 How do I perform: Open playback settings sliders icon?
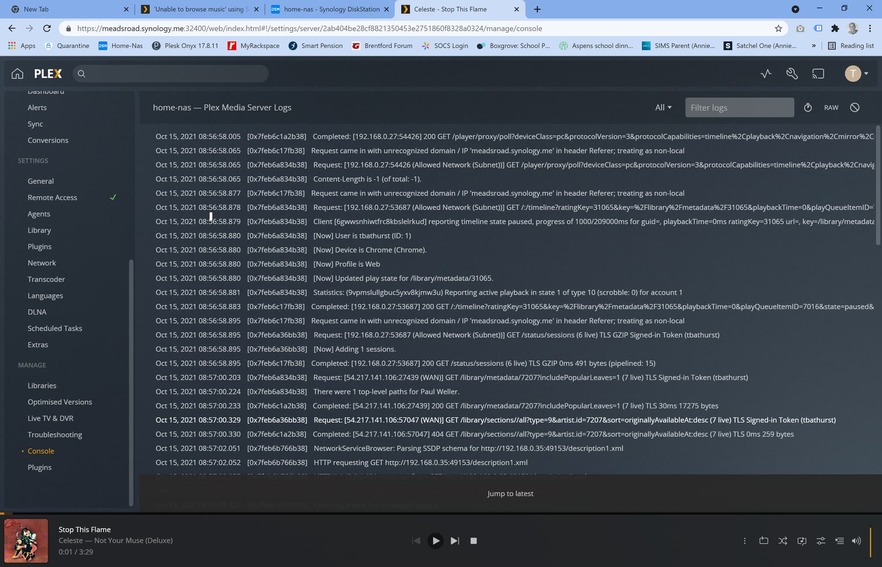pyautogui.click(x=821, y=541)
